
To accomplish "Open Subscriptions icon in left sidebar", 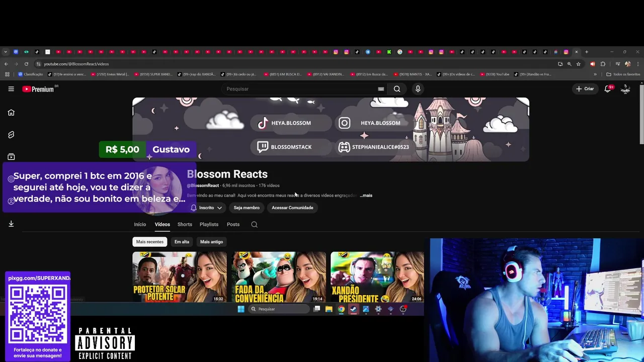I will (x=11, y=157).
